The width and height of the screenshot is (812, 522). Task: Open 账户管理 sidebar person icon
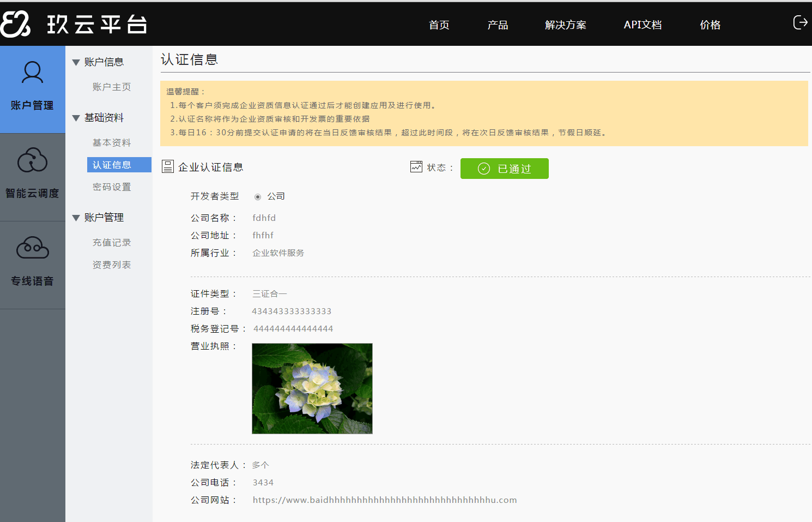[x=32, y=72]
